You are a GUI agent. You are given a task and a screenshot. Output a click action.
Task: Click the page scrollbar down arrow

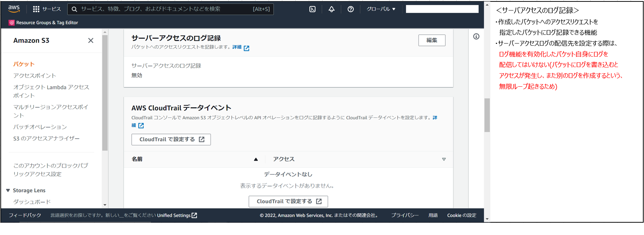click(487, 219)
